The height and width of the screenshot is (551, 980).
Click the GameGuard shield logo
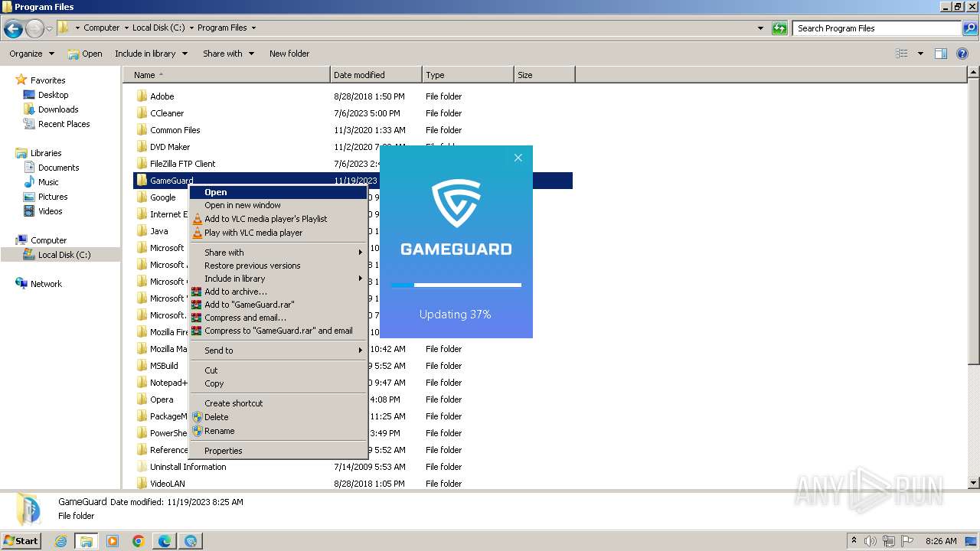[x=456, y=204]
